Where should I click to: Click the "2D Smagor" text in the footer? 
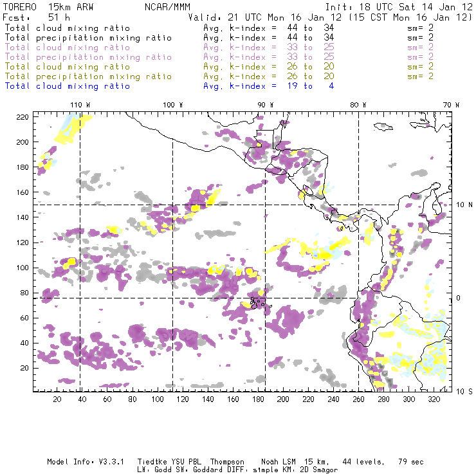(x=319, y=470)
